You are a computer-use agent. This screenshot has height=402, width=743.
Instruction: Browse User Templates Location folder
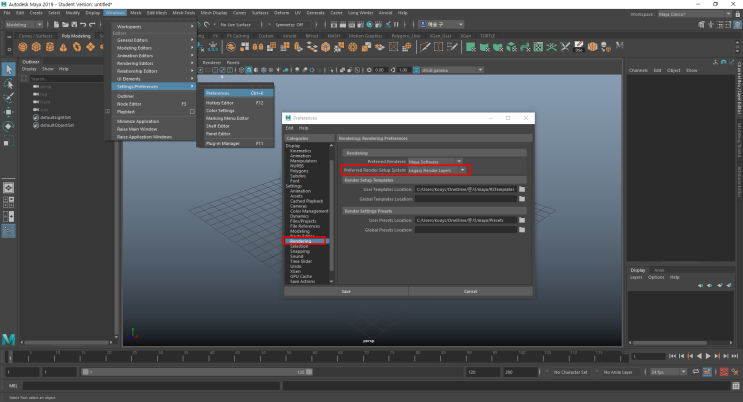522,189
